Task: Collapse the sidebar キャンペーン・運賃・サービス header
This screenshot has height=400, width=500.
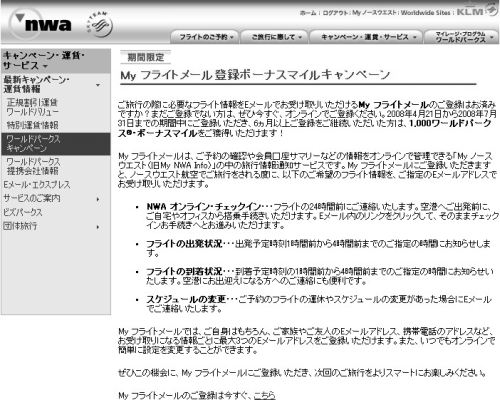Action: tap(56, 61)
